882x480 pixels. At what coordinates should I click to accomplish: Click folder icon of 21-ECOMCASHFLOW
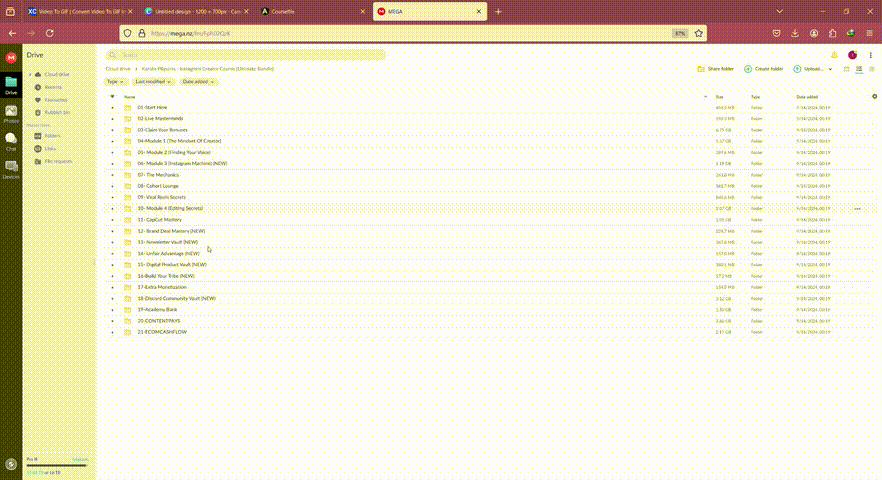pos(128,332)
